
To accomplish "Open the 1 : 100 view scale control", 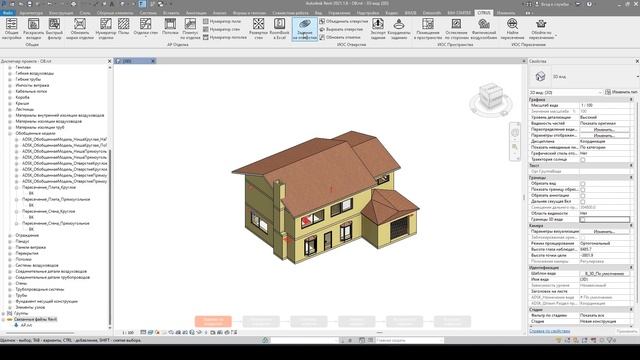I will click(128, 333).
